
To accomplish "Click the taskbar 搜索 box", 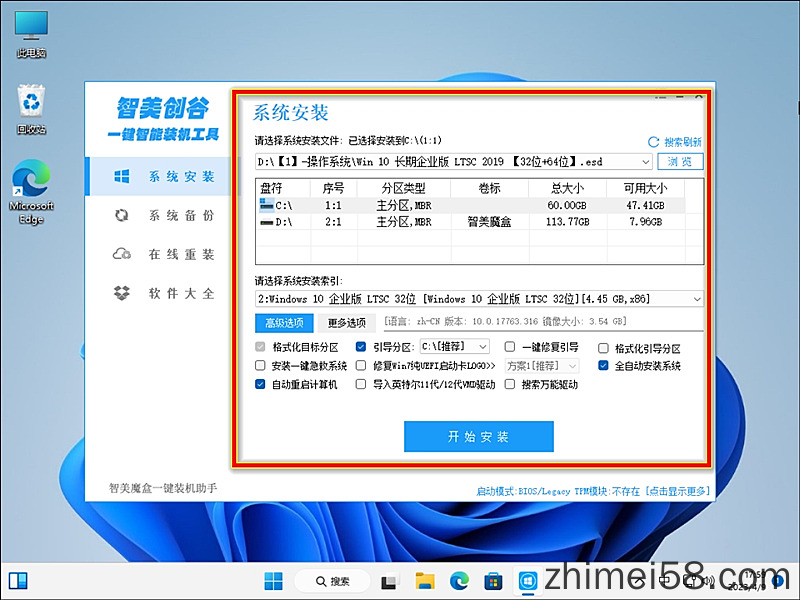I will click(x=332, y=581).
